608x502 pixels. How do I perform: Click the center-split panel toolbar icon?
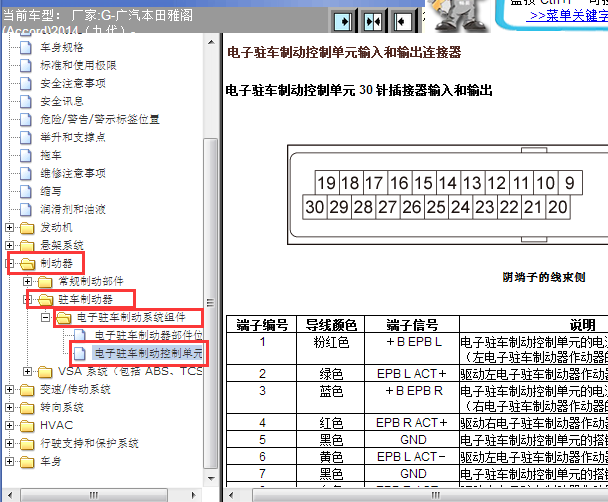point(373,21)
